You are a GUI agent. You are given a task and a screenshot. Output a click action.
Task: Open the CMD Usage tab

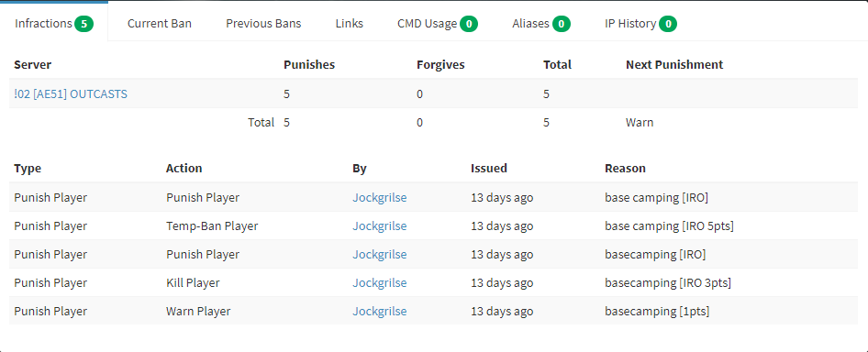coord(438,23)
